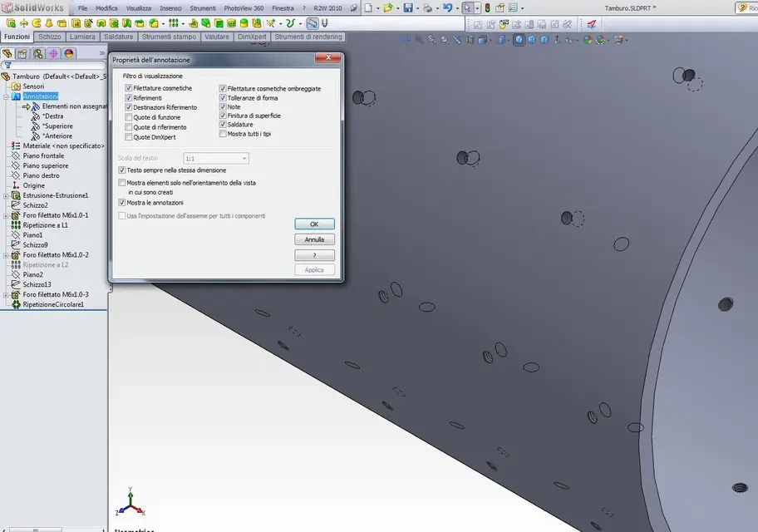Open the ConfigurationManager tab icon
Image resolution: width=758 pixels, height=532 pixels.
(37, 53)
